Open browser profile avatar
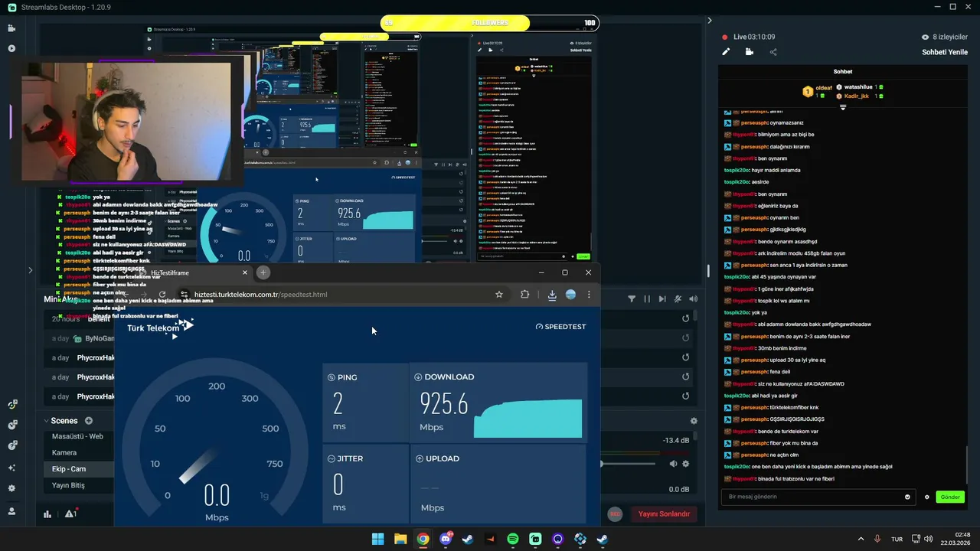This screenshot has height=551, width=980. coord(570,294)
